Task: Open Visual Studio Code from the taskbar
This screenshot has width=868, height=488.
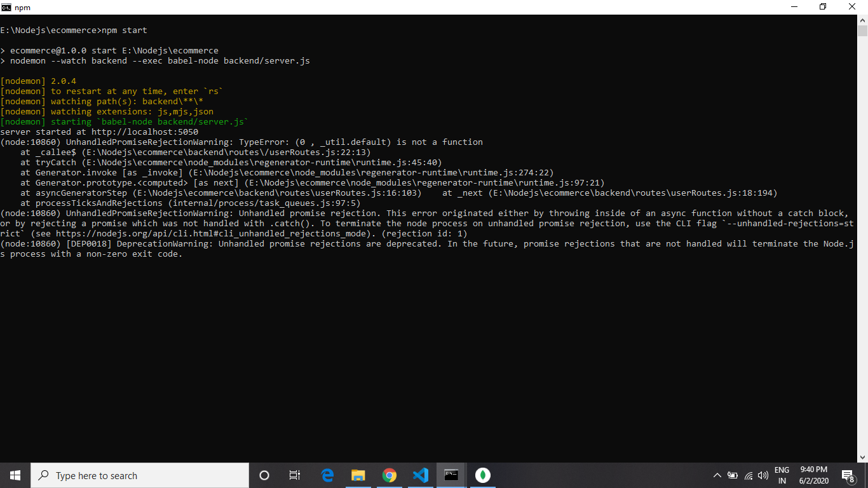Action: [x=420, y=475]
